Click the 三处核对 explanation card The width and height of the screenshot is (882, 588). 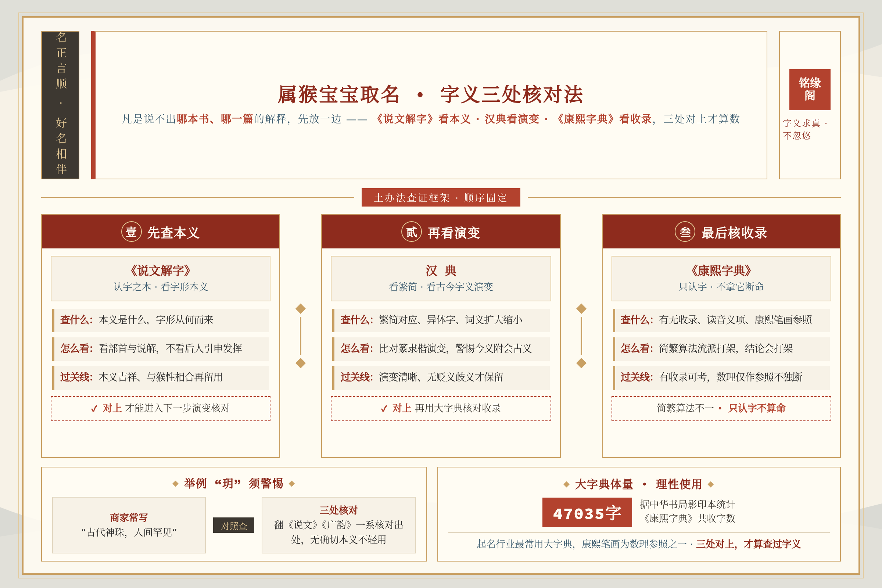coord(338,525)
